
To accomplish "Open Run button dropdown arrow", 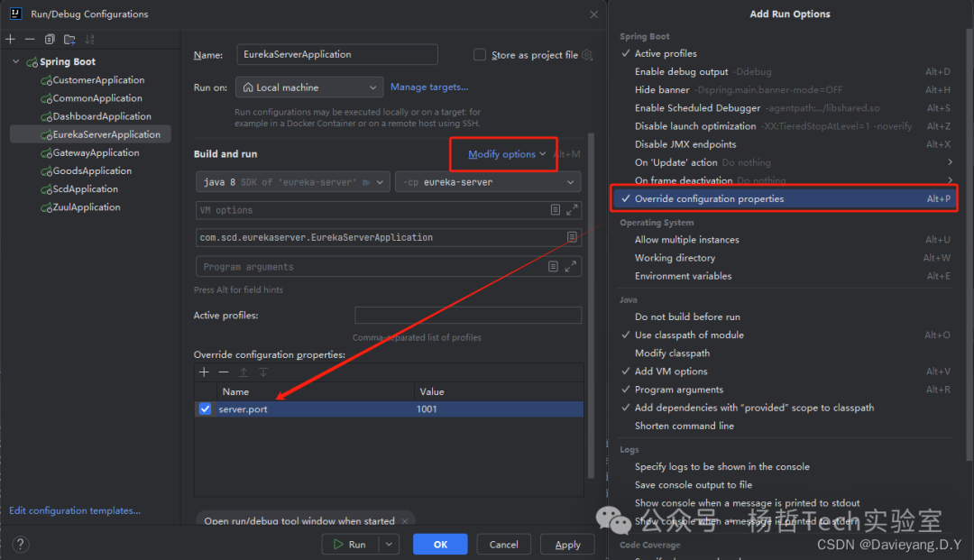I will (389, 545).
